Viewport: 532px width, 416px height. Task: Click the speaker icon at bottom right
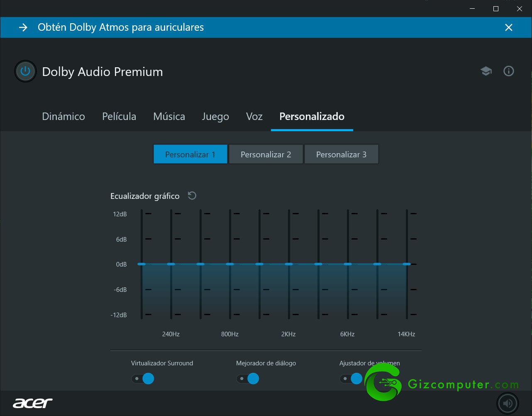(508, 403)
